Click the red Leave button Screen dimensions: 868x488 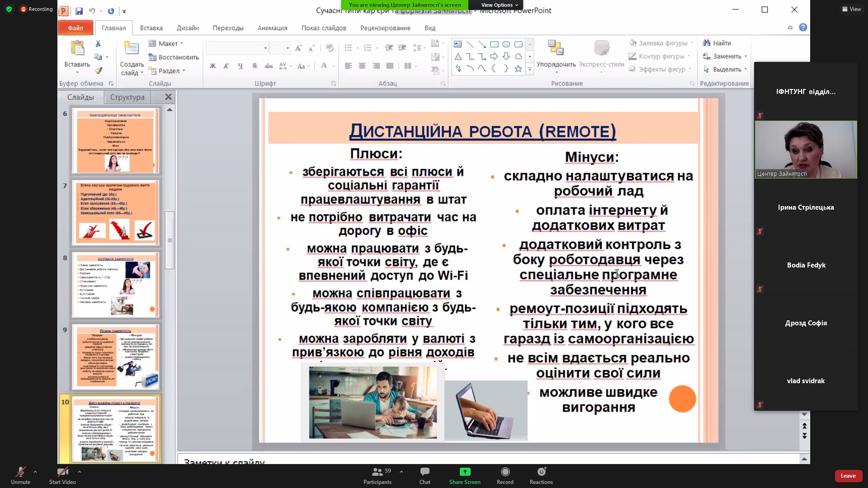(848, 475)
